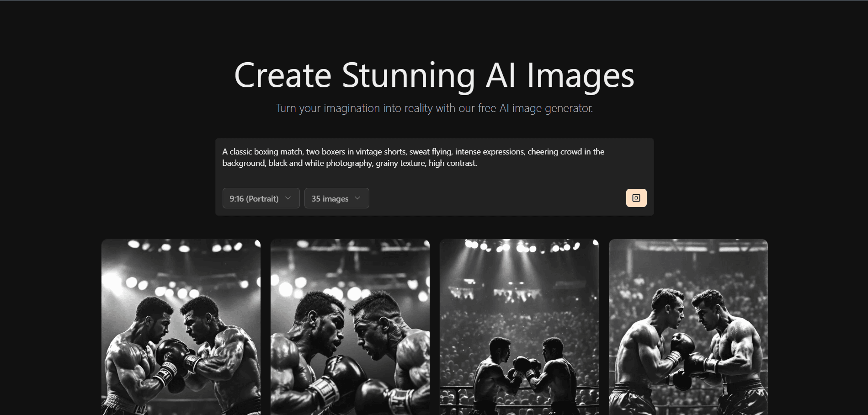The height and width of the screenshot is (415, 868).
Task: Select the second close-up boxers image
Action: 350,327
